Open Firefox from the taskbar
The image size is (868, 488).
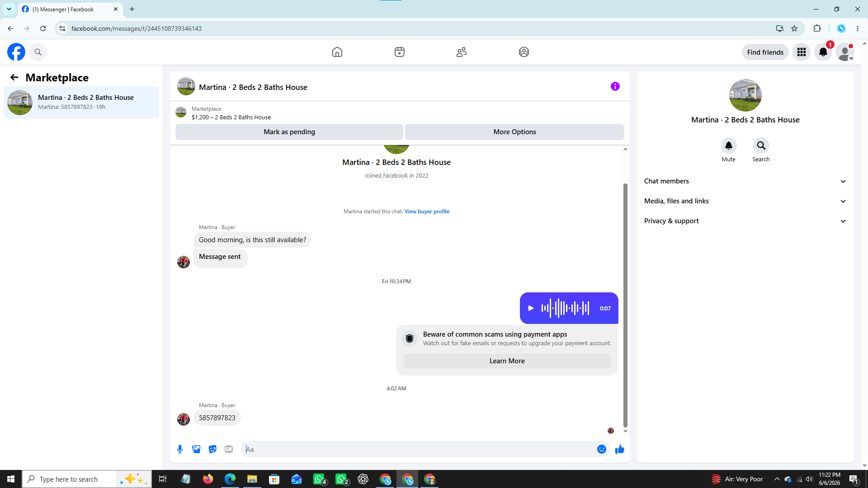tap(208, 479)
